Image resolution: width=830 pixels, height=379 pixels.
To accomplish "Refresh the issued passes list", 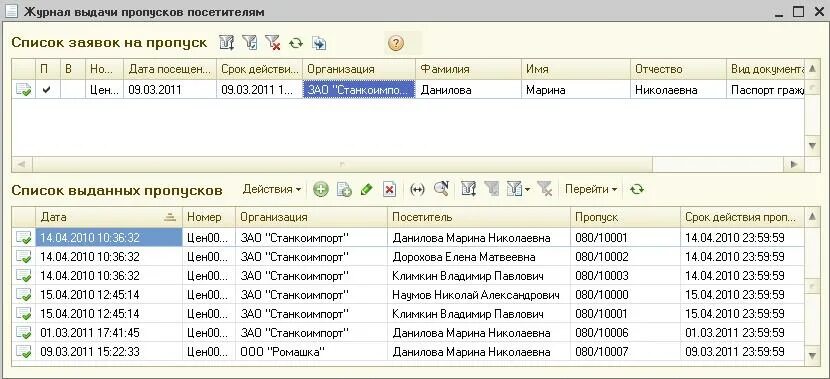I will pos(637,189).
